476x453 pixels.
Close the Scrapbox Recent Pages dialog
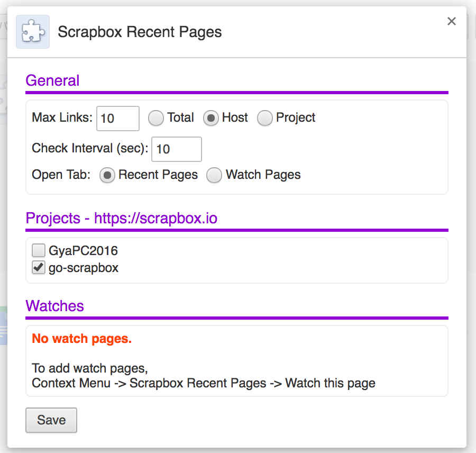pos(452,21)
